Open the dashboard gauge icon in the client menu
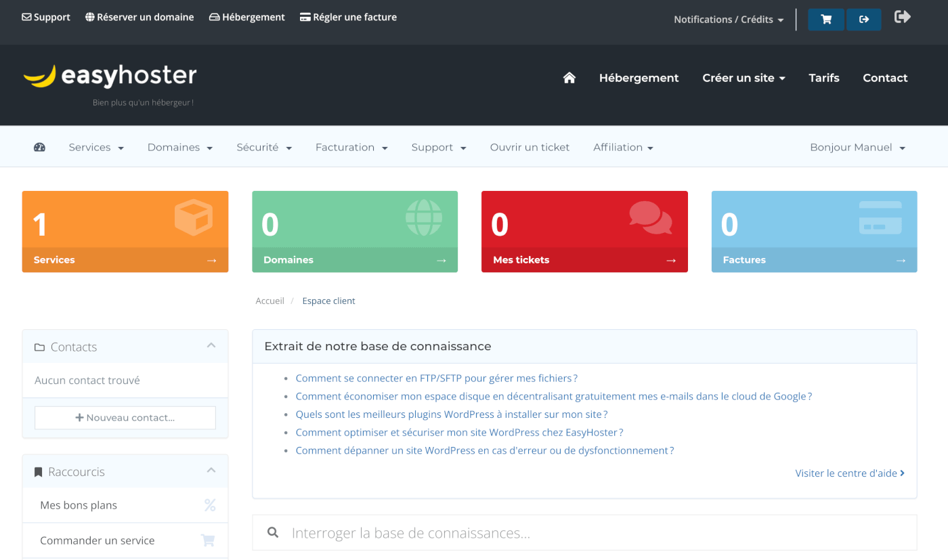 pyautogui.click(x=39, y=146)
